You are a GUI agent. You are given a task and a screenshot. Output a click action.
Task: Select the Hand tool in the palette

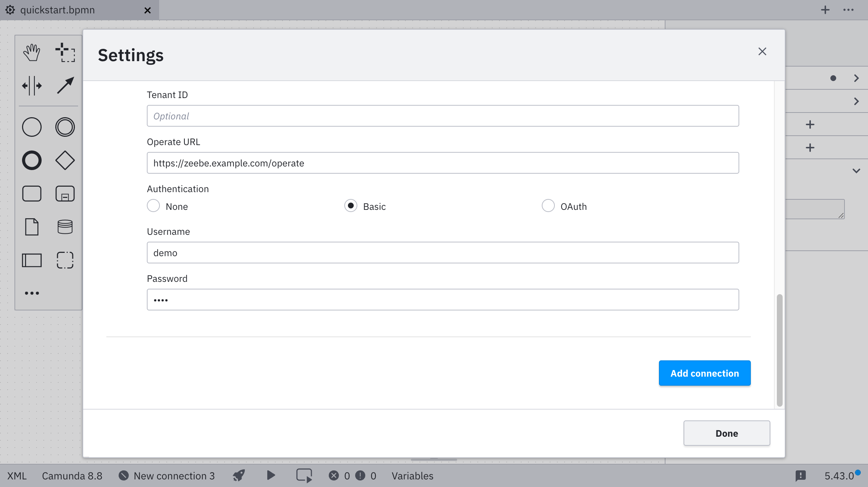coord(31,52)
